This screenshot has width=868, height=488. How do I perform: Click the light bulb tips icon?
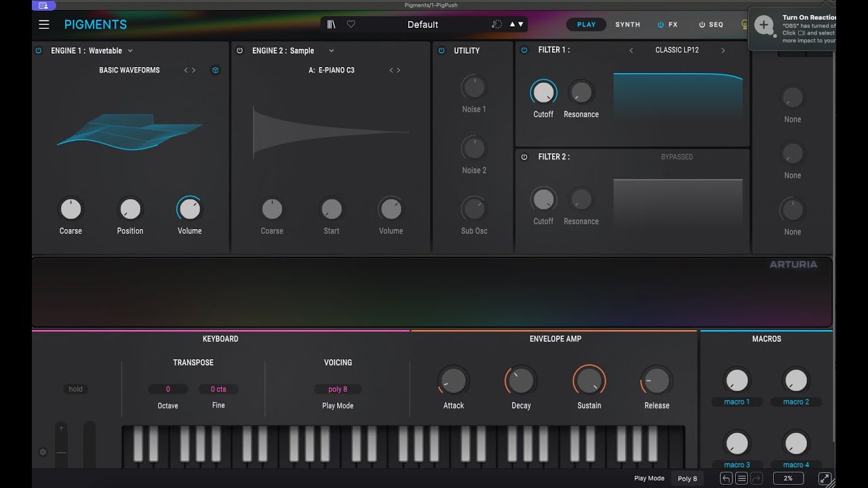coord(745,24)
